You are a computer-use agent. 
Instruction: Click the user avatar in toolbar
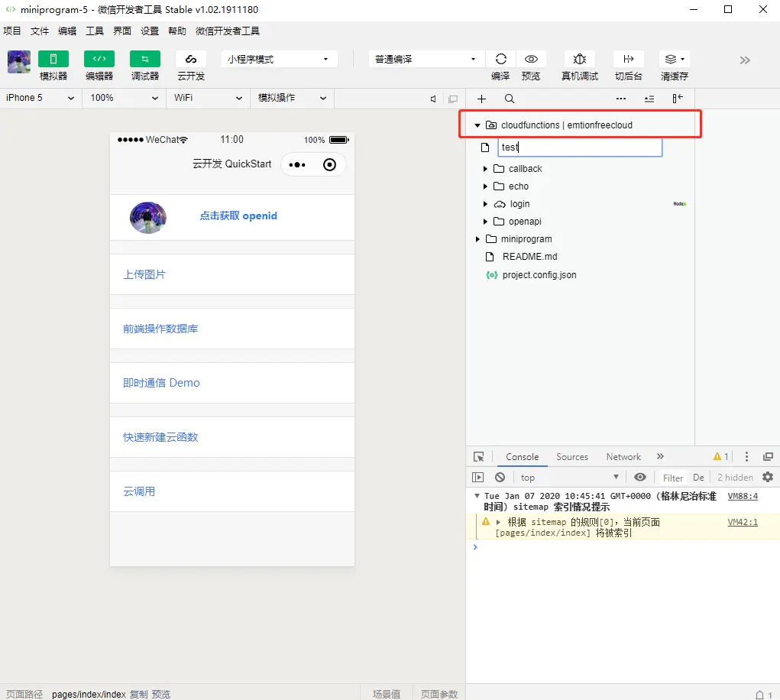tap(19, 62)
